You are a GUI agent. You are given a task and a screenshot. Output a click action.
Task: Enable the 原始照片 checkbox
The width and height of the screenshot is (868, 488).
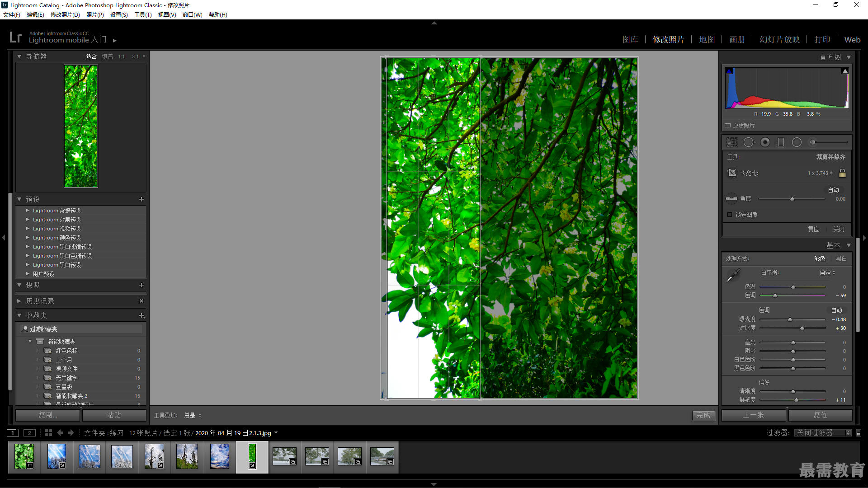coord(728,126)
